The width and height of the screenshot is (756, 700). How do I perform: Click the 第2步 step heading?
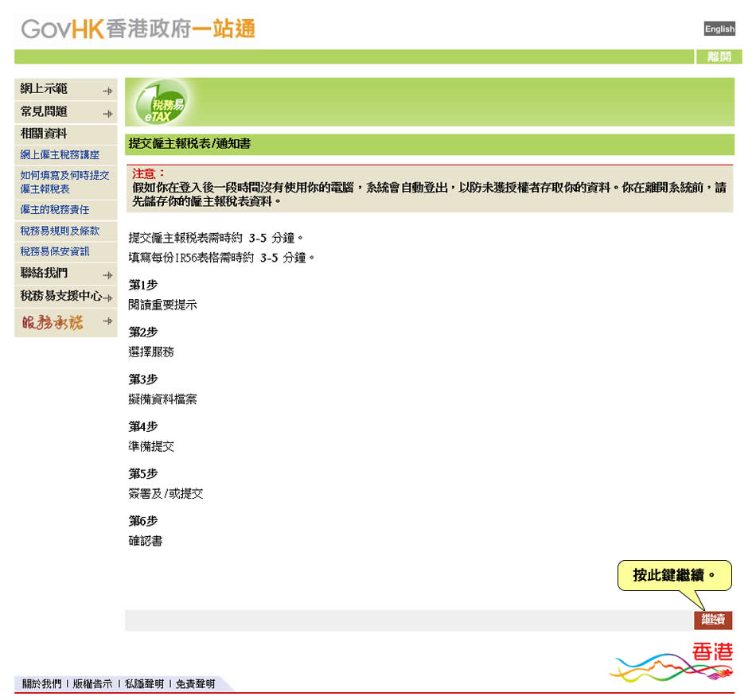tap(142, 332)
